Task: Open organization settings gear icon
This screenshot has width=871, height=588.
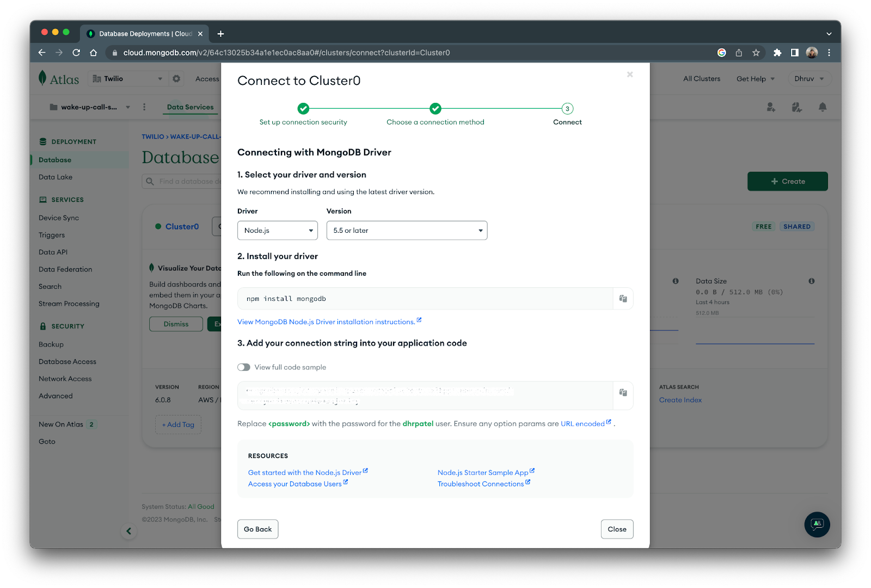Action: coord(176,79)
